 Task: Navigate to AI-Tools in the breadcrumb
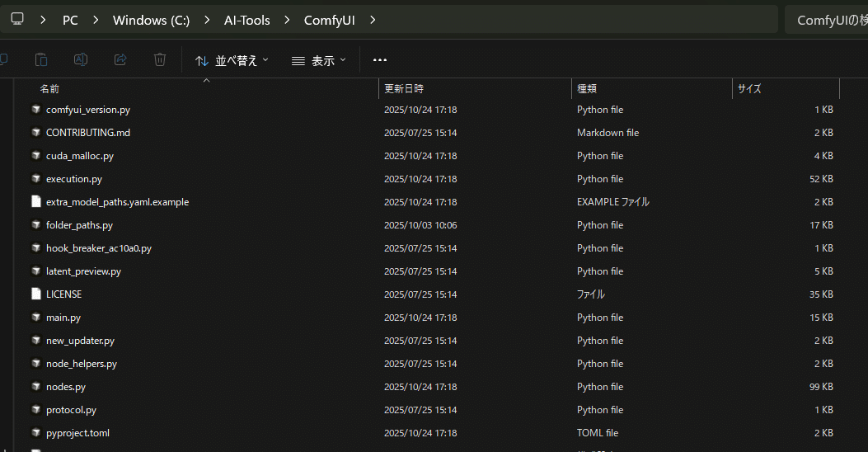pos(247,20)
